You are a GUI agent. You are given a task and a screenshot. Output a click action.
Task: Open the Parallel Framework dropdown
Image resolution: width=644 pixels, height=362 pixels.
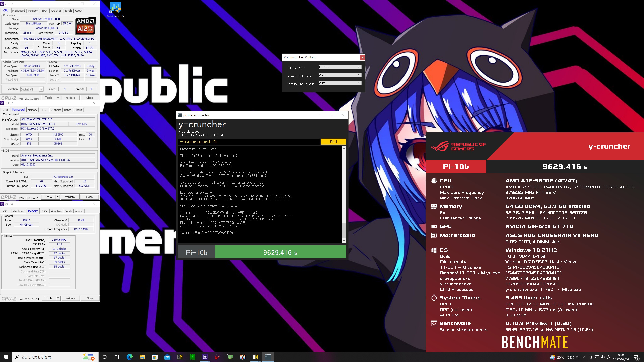340,83
